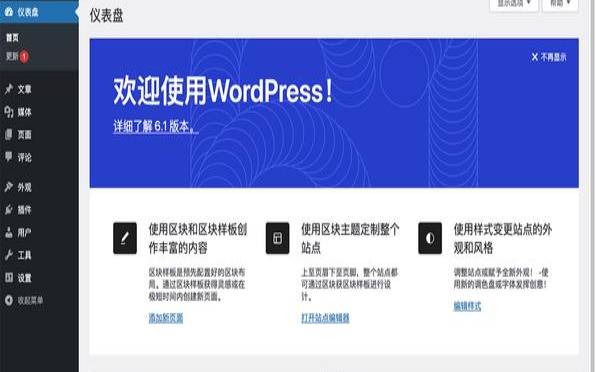Viewport: 596px width, 372px height.
Task: Click the 打开站点编辑器 link
Action: click(325, 318)
